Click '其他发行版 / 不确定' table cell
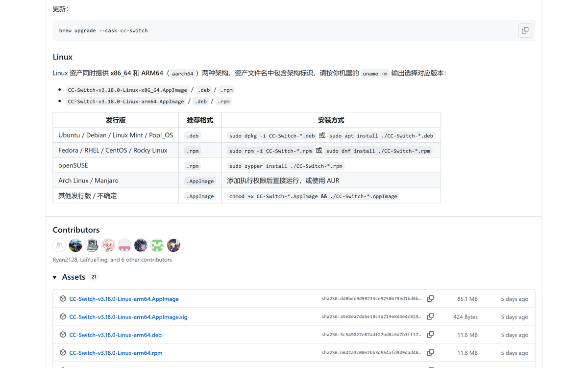Screen dimensions: 588x368 click(x=116, y=196)
